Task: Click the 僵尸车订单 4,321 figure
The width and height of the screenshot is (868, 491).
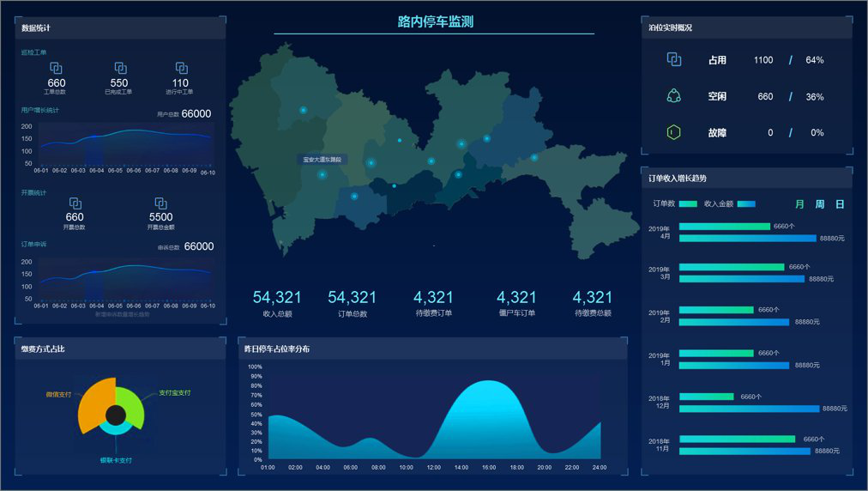Action: pos(516,298)
